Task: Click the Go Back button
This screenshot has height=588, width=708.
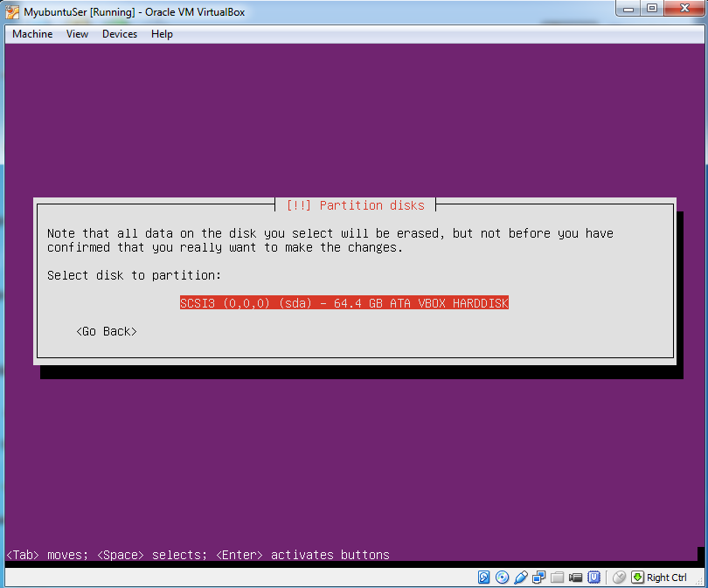Action: 107,331
